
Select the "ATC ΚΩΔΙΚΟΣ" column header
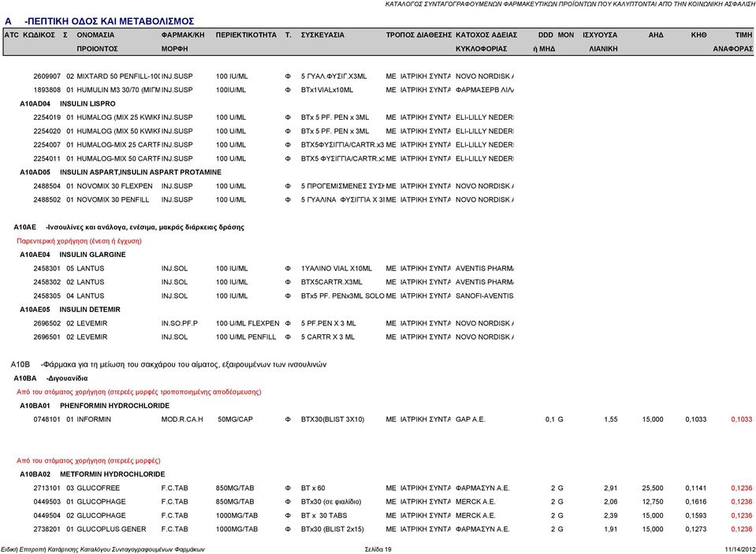coord(29,35)
